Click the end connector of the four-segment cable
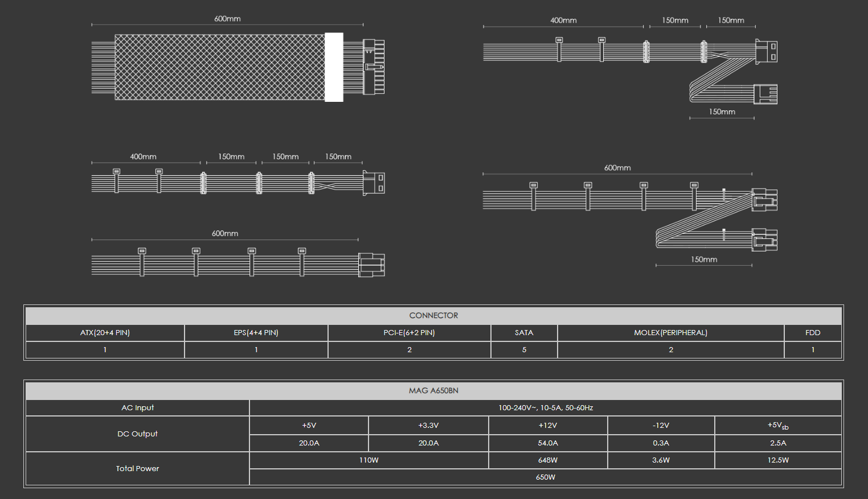Image resolution: width=868 pixels, height=499 pixels. [x=374, y=183]
